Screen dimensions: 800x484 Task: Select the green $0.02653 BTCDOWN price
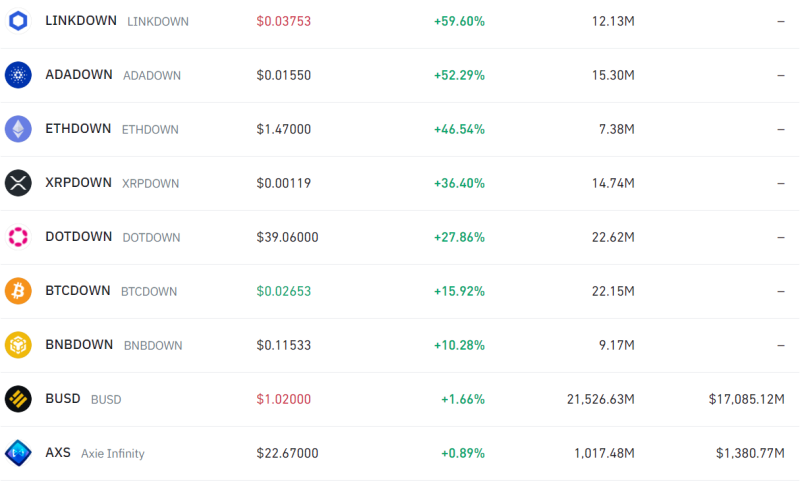pyautogui.click(x=284, y=292)
